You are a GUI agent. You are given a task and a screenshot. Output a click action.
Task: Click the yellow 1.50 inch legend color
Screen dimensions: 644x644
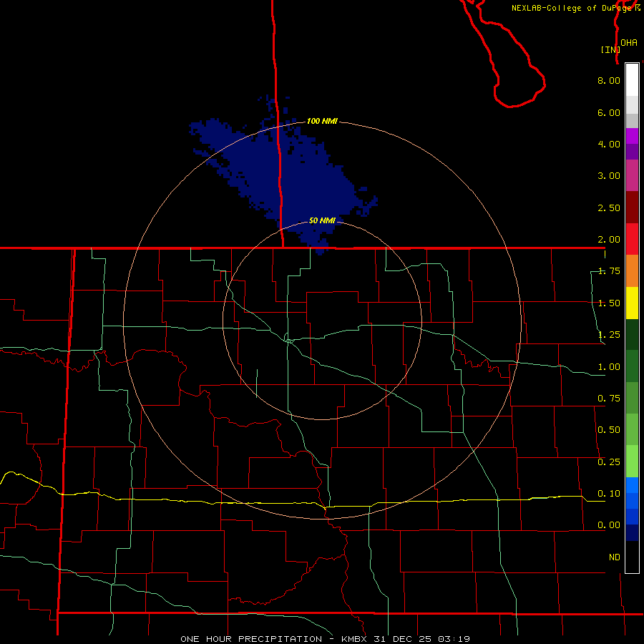click(632, 303)
